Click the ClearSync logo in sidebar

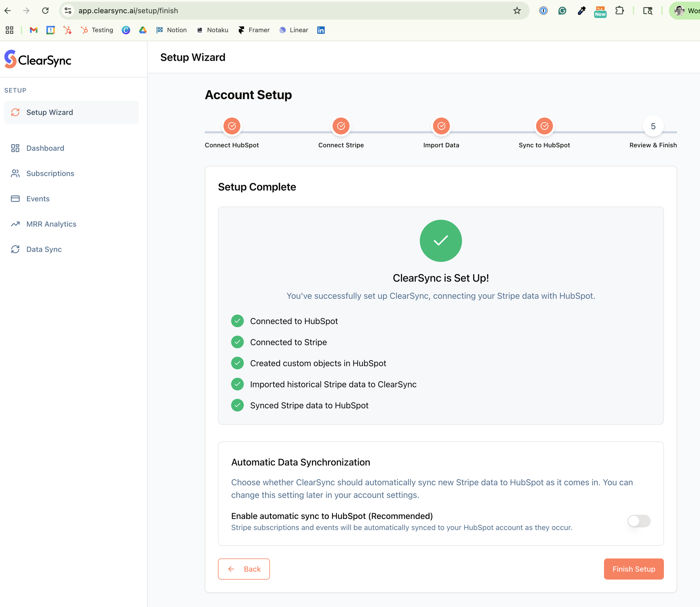(38, 59)
